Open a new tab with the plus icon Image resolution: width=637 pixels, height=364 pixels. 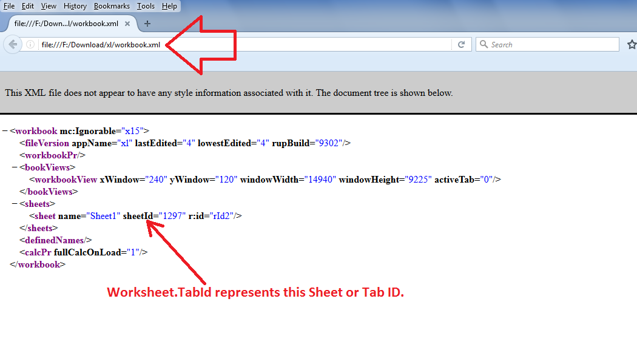click(147, 24)
